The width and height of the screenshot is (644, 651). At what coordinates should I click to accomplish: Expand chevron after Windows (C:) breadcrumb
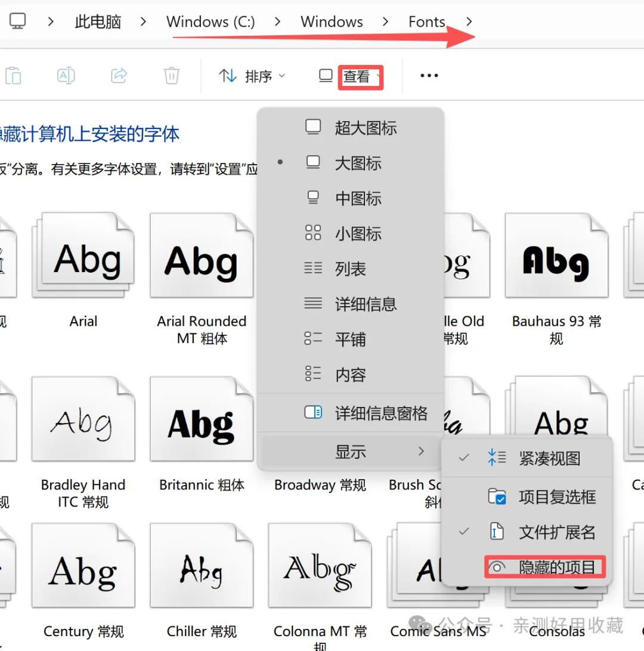278,21
